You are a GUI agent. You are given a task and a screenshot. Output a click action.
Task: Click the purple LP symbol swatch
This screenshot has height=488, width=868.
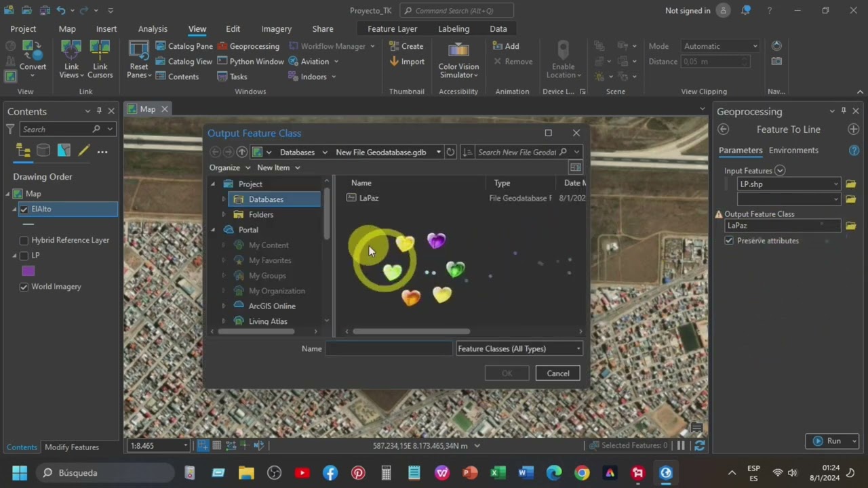click(x=28, y=271)
